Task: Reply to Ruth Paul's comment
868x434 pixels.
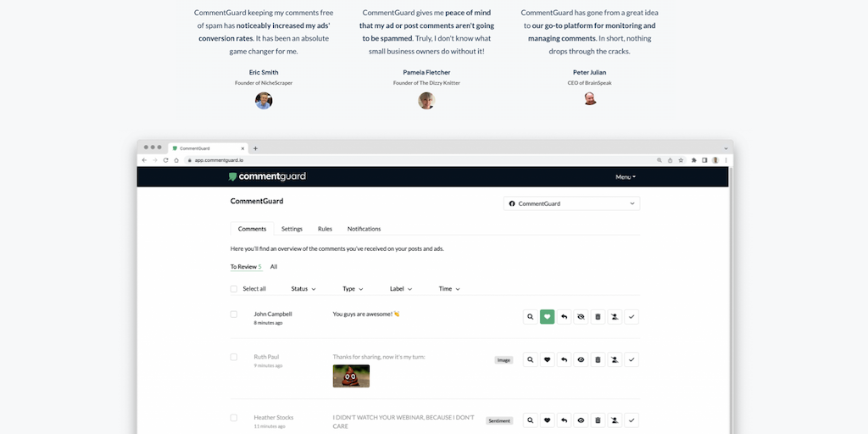Action: click(x=564, y=359)
